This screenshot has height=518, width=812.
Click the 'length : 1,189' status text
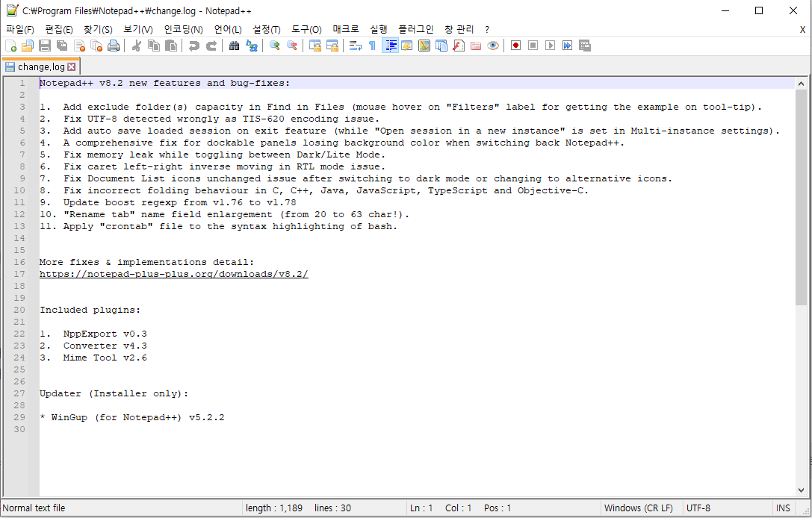274,508
